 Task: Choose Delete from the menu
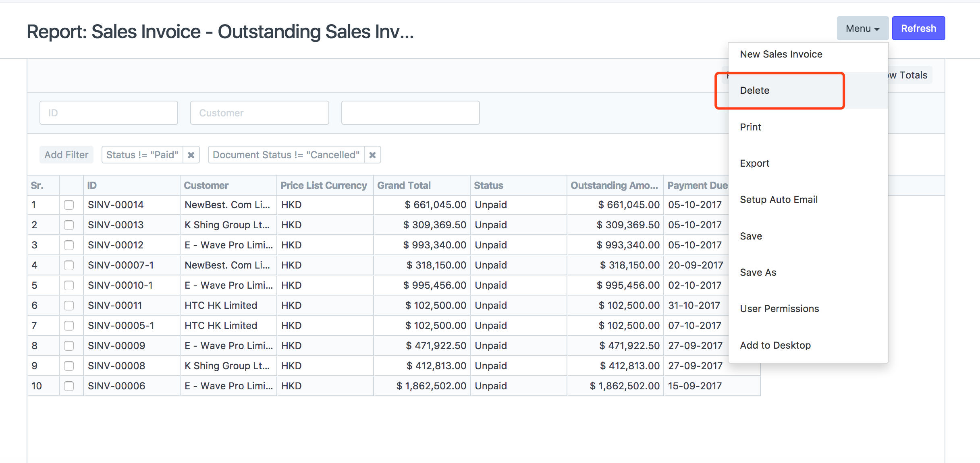pos(754,91)
